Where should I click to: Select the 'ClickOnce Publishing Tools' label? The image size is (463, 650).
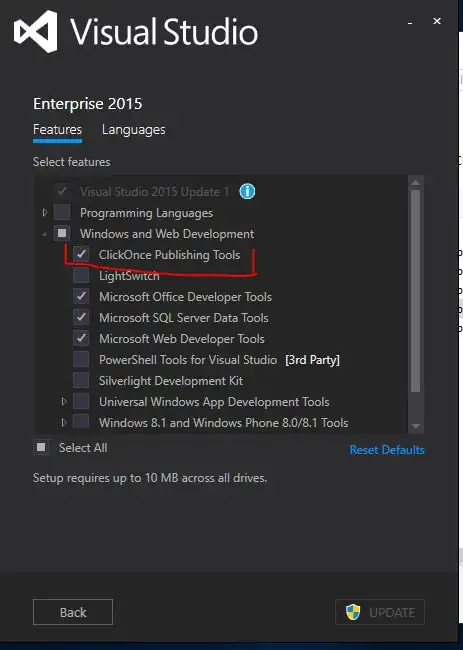[169, 255]
